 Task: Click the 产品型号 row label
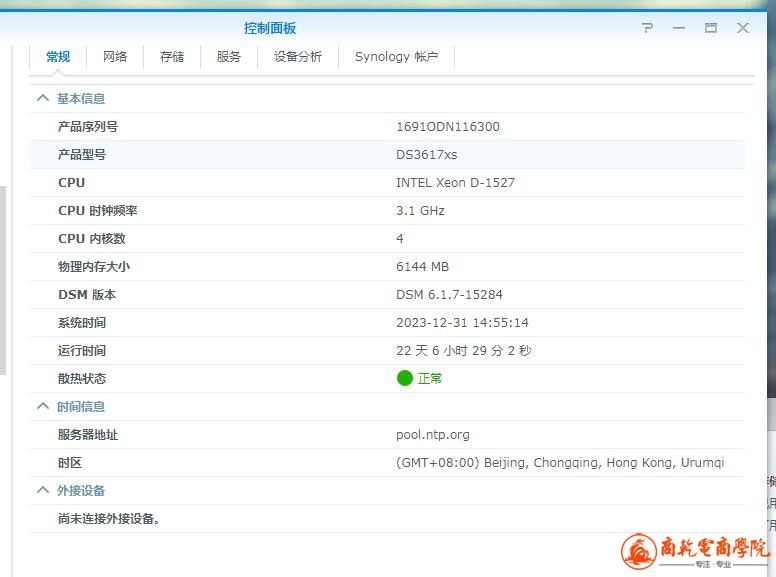pos(82,155)
